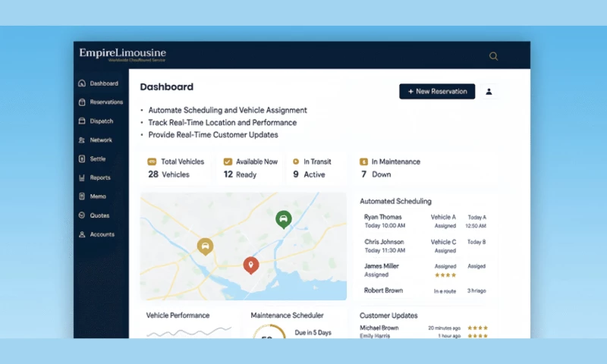Click the Dispatch sidebar icon

pos(82,121)
